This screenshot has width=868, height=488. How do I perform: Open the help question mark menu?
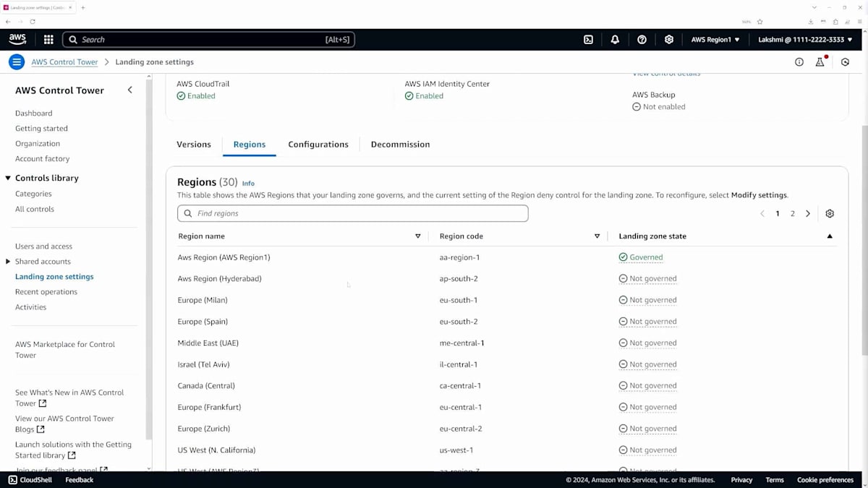(x=642, y=40)
